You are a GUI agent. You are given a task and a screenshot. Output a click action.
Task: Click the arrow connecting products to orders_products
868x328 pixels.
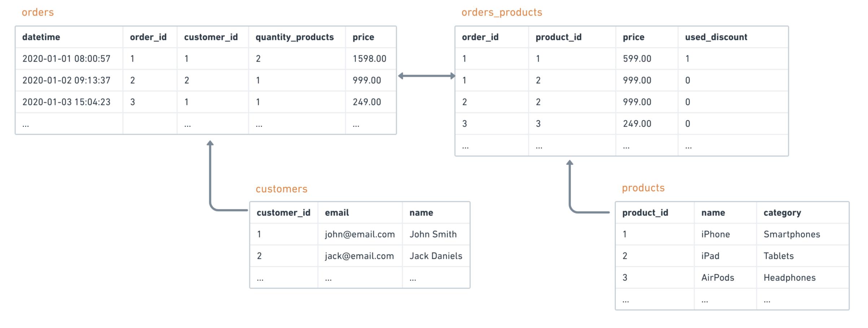point(570,191)
